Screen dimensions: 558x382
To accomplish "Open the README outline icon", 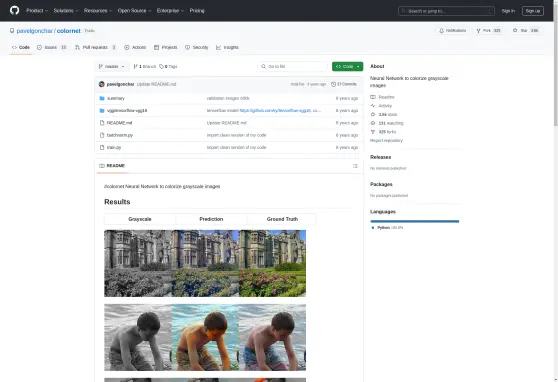I will (x=355, y=166).
